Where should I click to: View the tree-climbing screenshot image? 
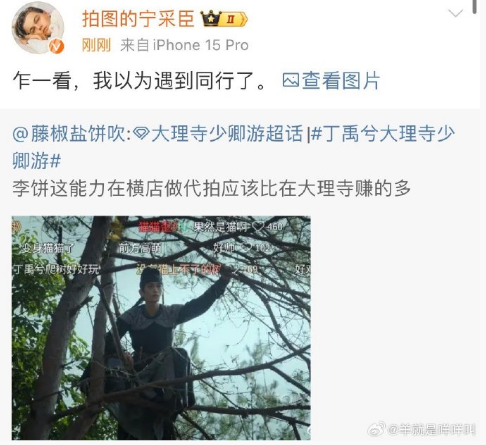click(161, 328)
